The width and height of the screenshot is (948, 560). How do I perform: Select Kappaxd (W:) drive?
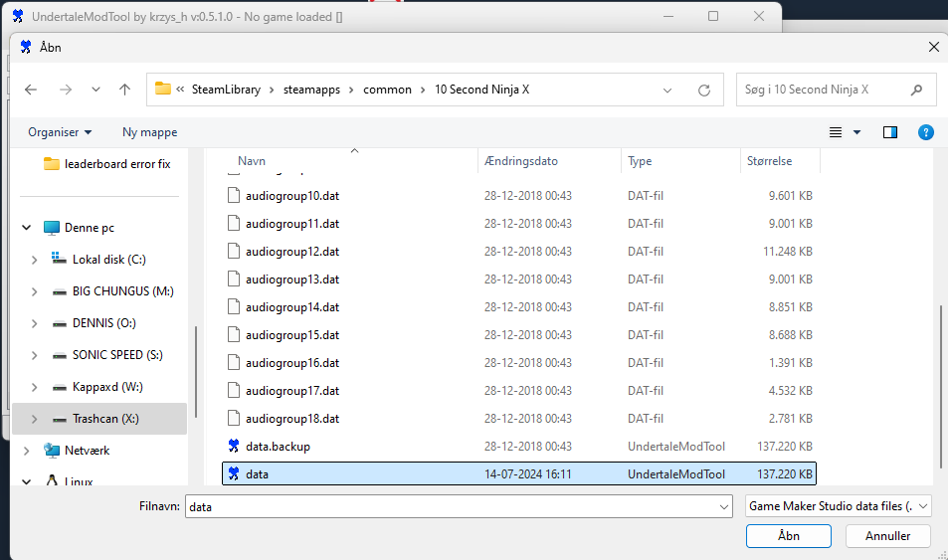tap(107, 387)
